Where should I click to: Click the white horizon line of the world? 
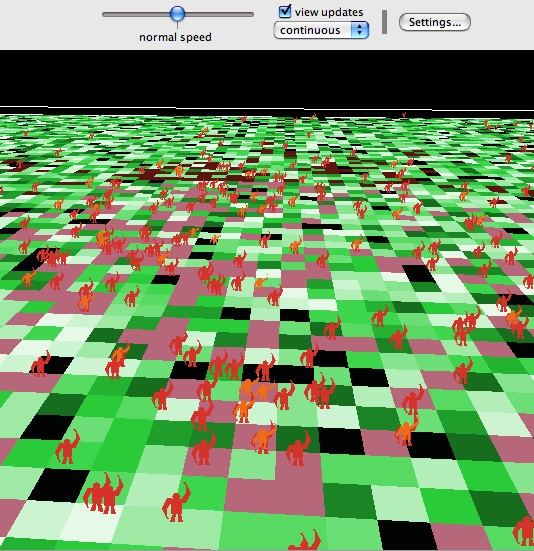[267, 108]
